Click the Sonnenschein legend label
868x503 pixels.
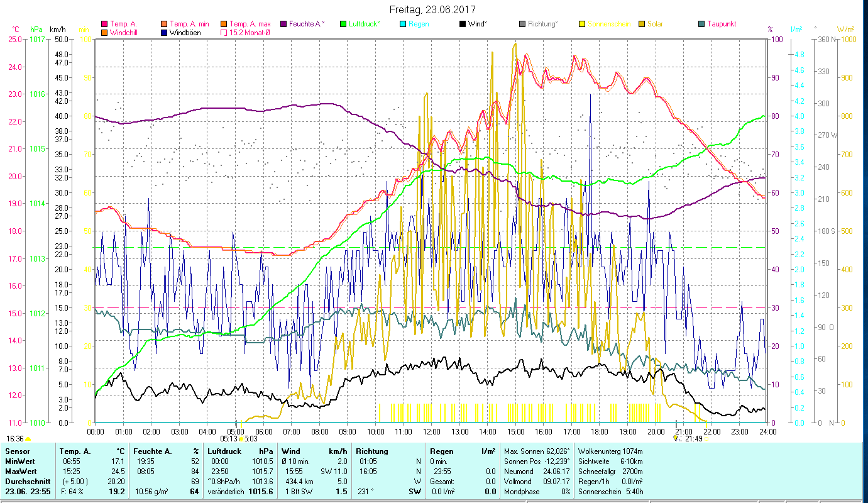609,24
